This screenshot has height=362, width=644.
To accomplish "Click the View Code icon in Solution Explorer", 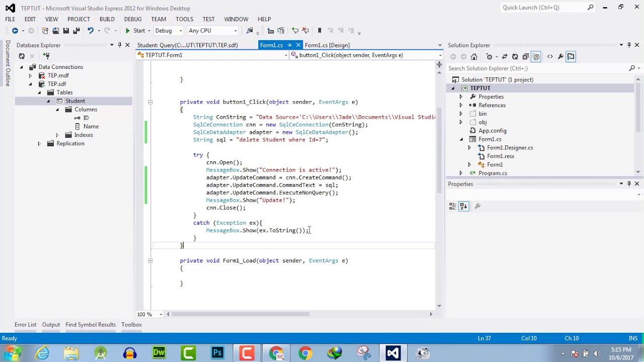I will click(550, 57).
